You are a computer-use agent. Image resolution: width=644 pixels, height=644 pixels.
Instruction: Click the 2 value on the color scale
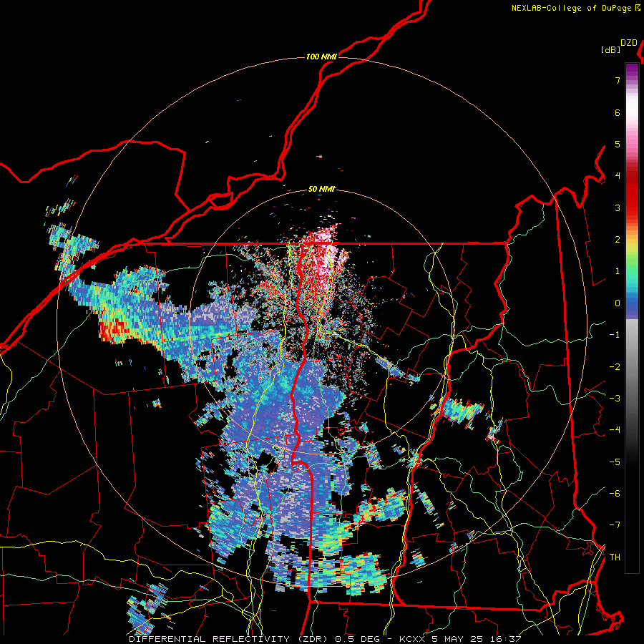click(618, 240)
